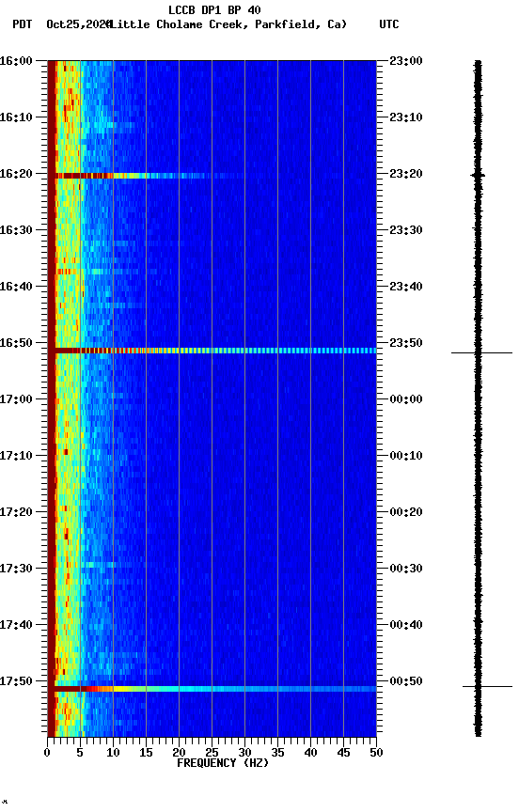
Task: Click the small seismogram burst near 23:20 UTC
Action: 478,176
